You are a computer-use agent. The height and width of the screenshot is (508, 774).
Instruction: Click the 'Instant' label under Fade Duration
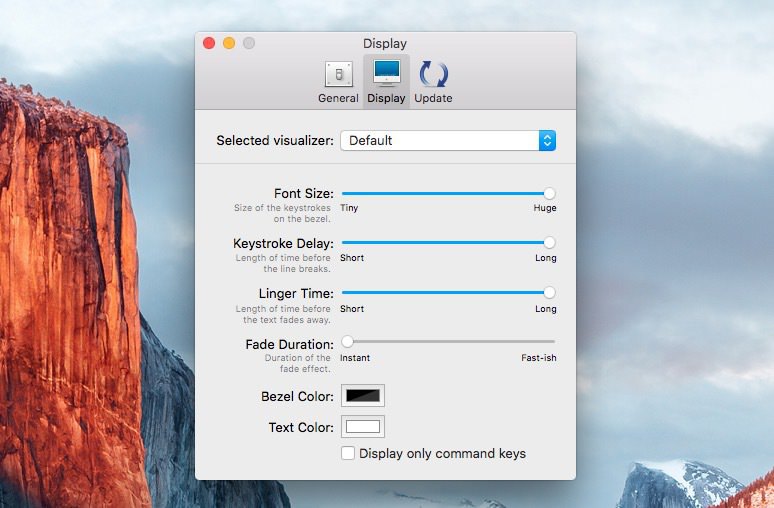point(355,358)
